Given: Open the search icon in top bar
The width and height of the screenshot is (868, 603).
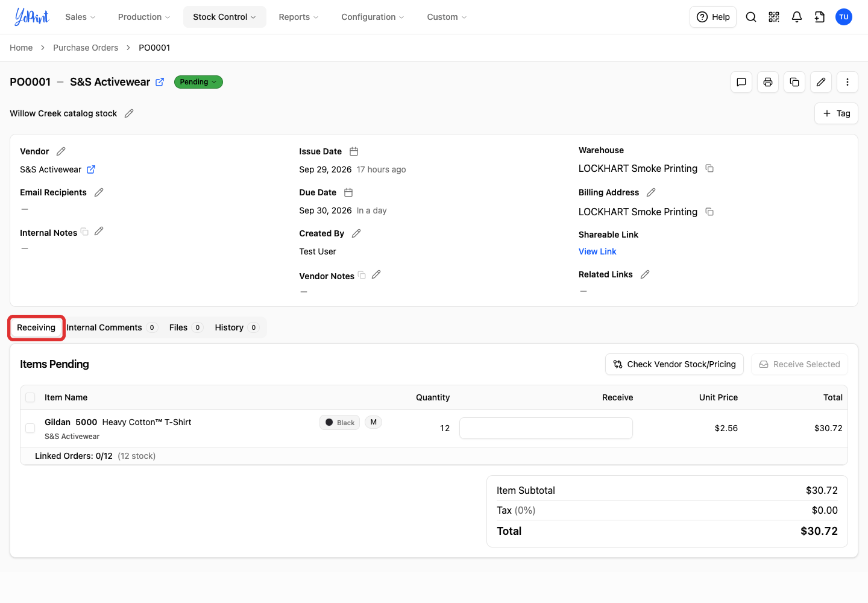Looking at the screenshot, I should 751,17.
